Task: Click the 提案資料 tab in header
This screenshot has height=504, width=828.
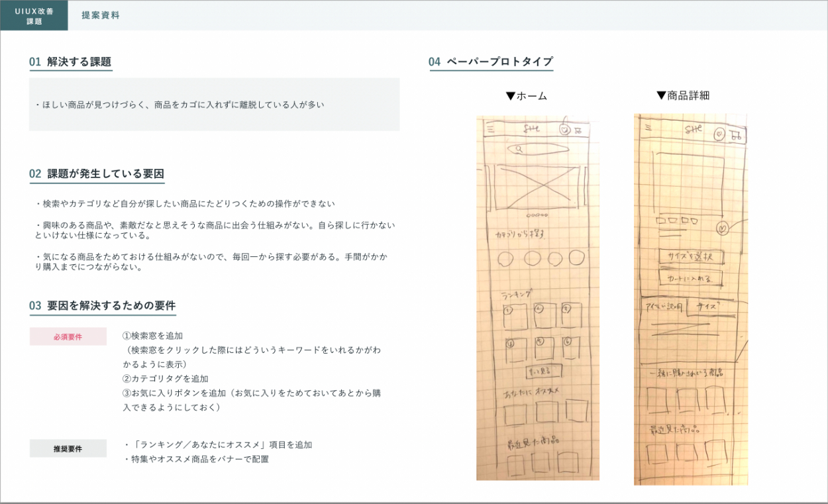Action: (x=101, y=15)
